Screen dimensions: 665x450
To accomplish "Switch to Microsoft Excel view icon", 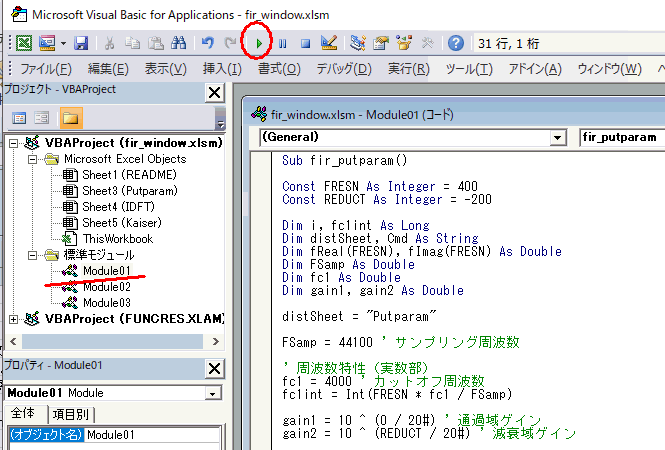I will 24,43.
